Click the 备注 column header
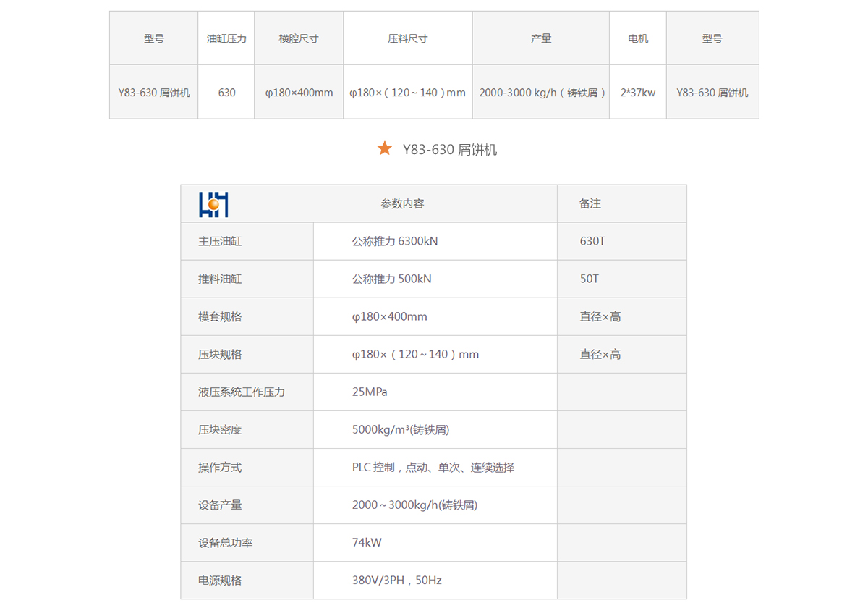 tap(590, 204)
